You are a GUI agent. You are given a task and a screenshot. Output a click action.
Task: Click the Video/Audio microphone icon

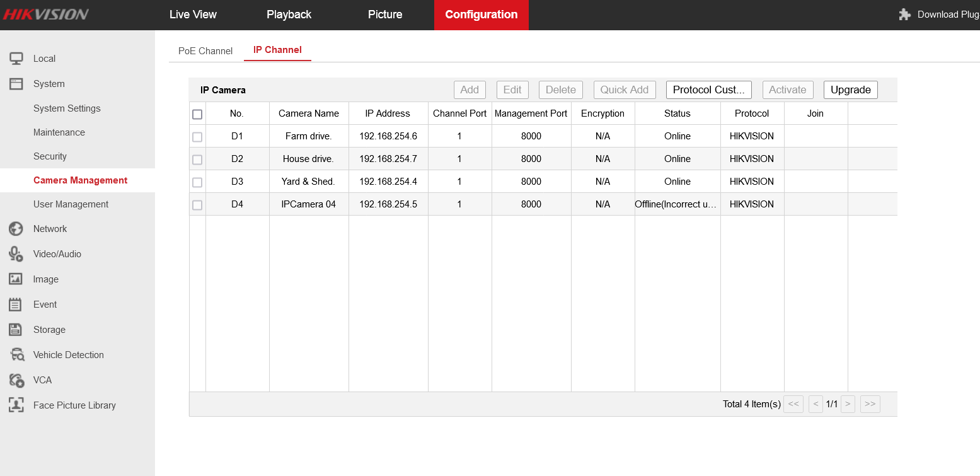coord(16,254)
